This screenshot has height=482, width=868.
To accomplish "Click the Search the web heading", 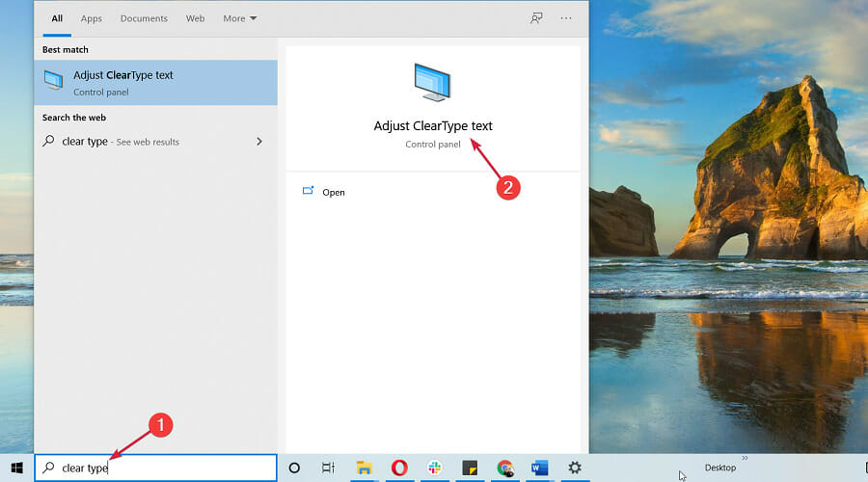I will coord(74,118).
